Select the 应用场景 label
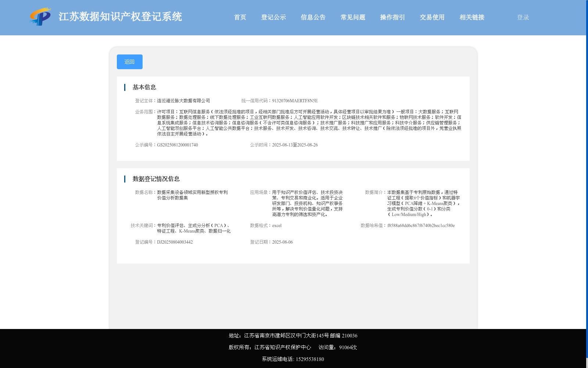The height and width of the screenshot is (368, 588). coord(260,192)
